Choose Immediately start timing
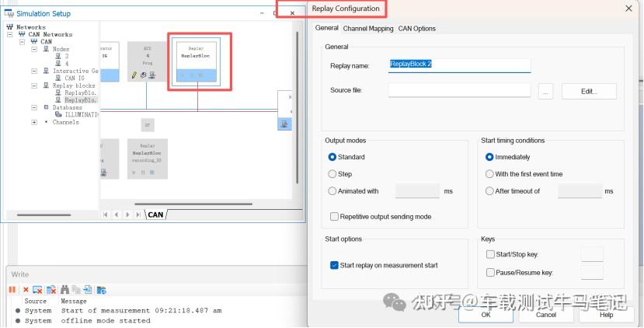Image resolution: width=644 pixels, height=328 pixels. pyautogui.click(x=489, y=157)
